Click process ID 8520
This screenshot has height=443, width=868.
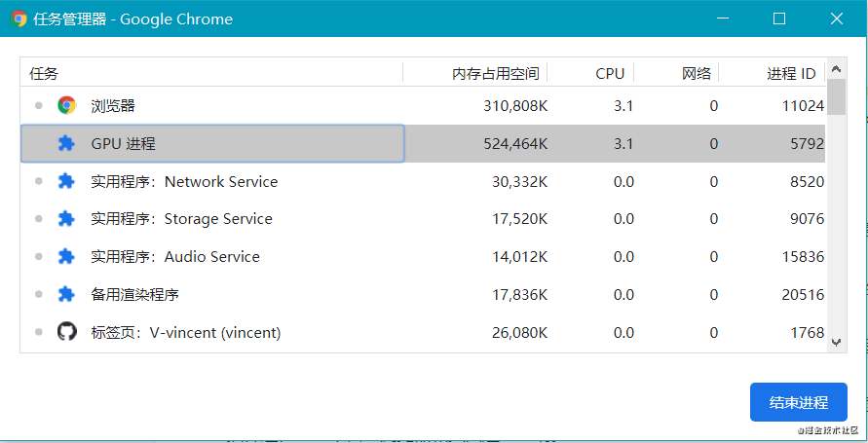(808, 181)
